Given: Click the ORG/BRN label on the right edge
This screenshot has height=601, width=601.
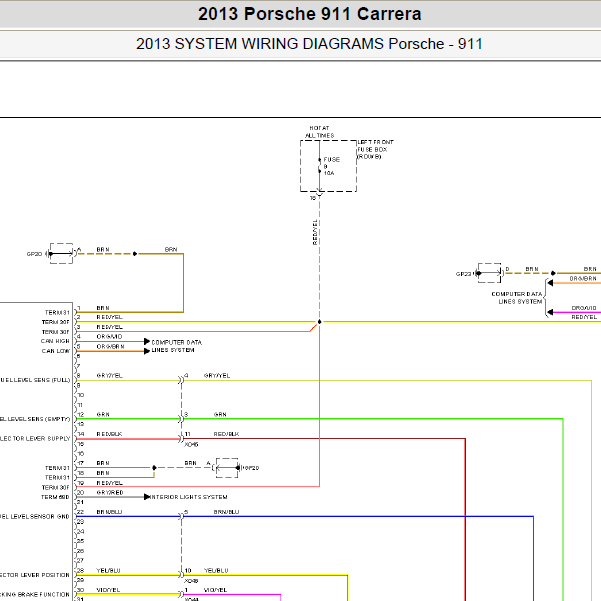Looking at the screenshot, I should pyautogui.click(x=583, y=279).
